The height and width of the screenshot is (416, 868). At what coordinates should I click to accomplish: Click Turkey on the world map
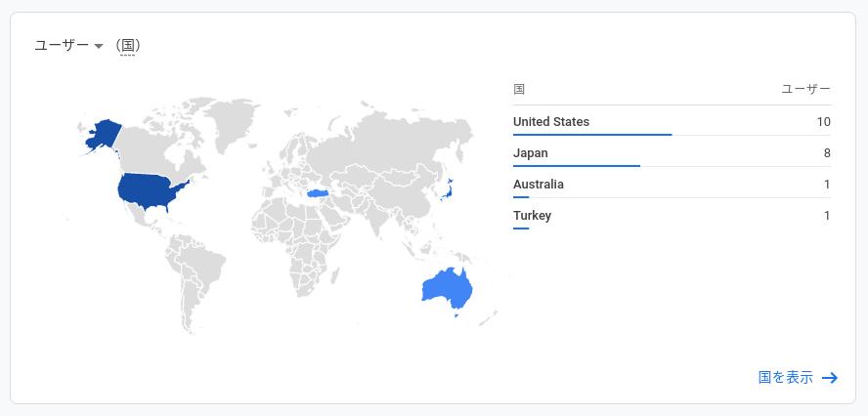(318, 193)
